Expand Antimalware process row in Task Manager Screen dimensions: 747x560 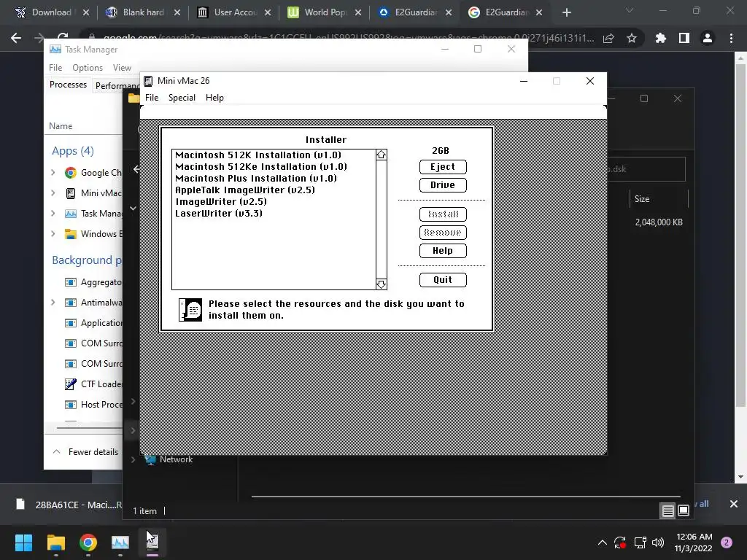point(53,303)
